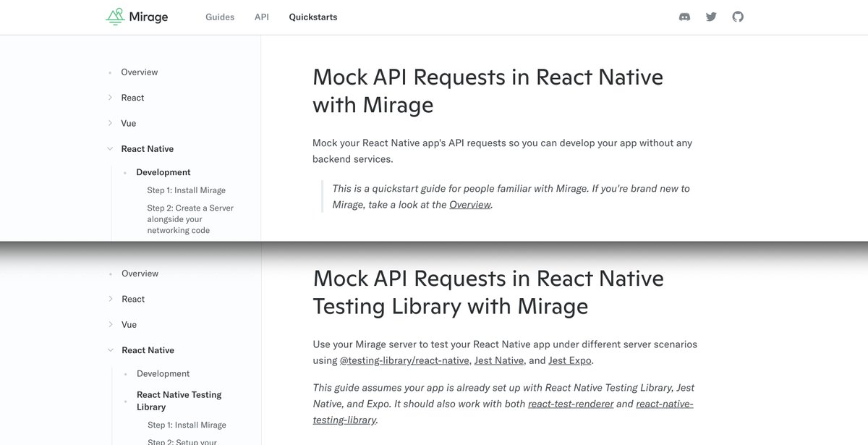The height and width of the screenshot is (445, 868).
Task: Open bold Development item in upper sidebar
Action: pyautogui.click(x=163, y=172)
